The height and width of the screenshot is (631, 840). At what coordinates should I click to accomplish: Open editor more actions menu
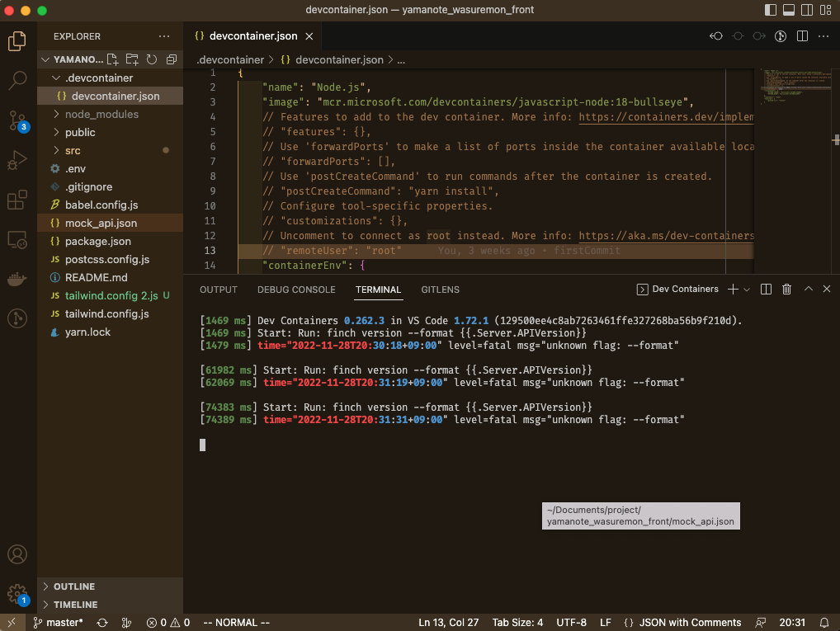pyautogui.click(x=823, y=36)
